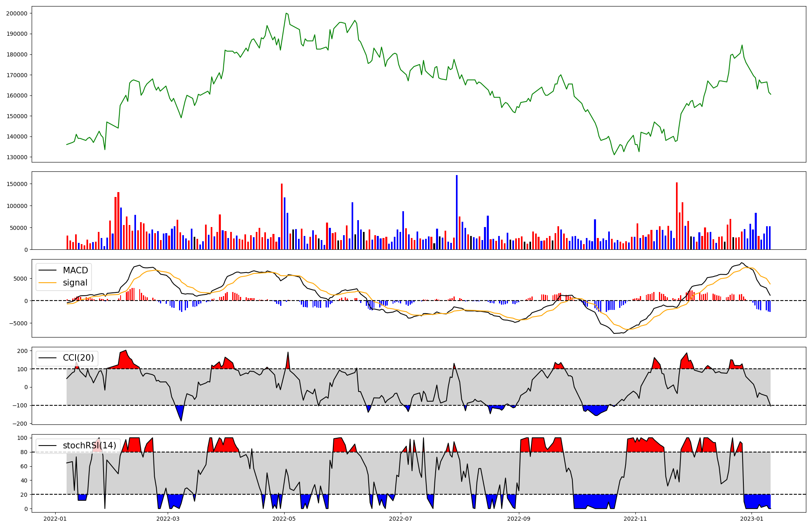Select the 2022-05 x-axis date label
This screenshot has height=528, width=812.
coord(284,519)
